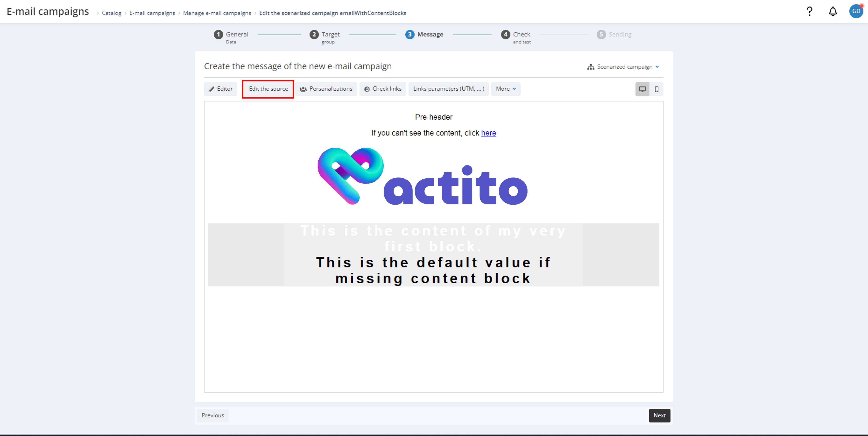Click the Edit the source button
The image size is (868, 436).
pos(268,89)
